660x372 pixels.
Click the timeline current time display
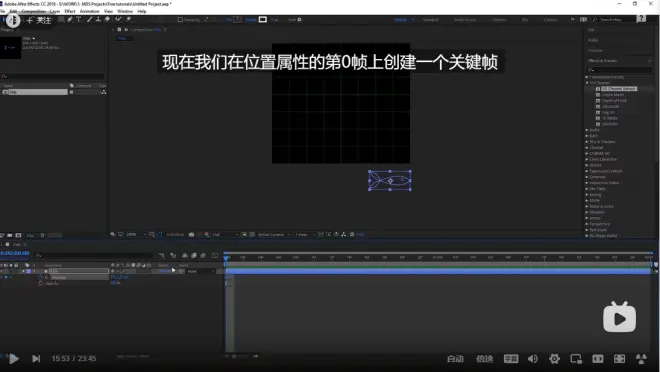click(x=15, y=253)
